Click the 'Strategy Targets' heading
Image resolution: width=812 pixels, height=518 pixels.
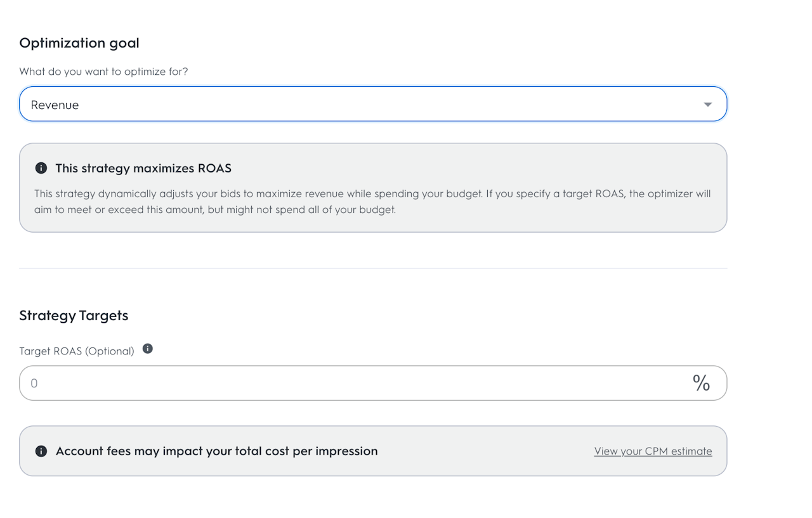pyautogui.click(x=74, y=316)
